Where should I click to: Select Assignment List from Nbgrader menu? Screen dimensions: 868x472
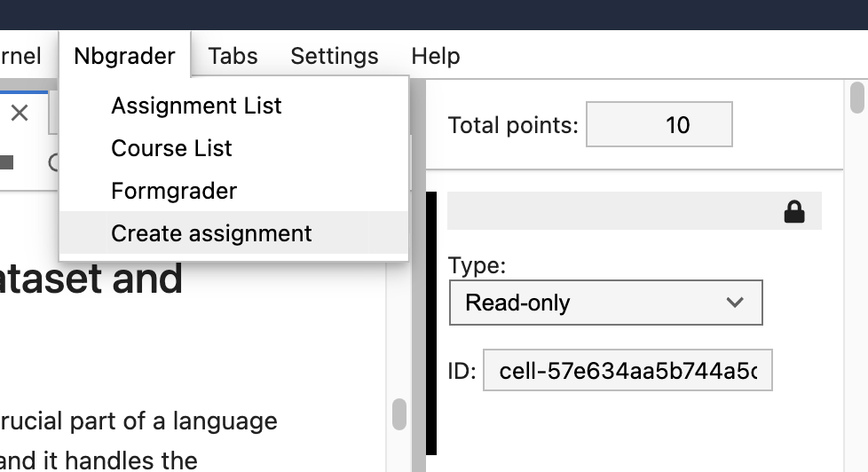coord(196,106)
